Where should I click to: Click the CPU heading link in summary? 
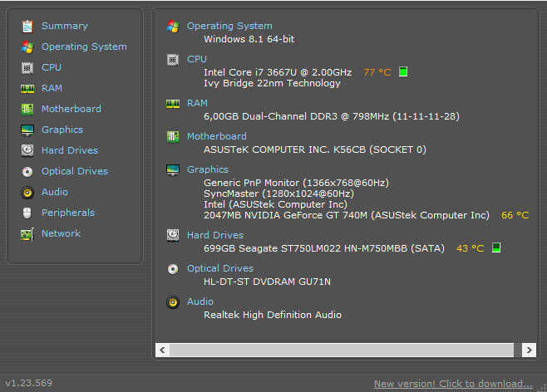(x=197, y=59)
